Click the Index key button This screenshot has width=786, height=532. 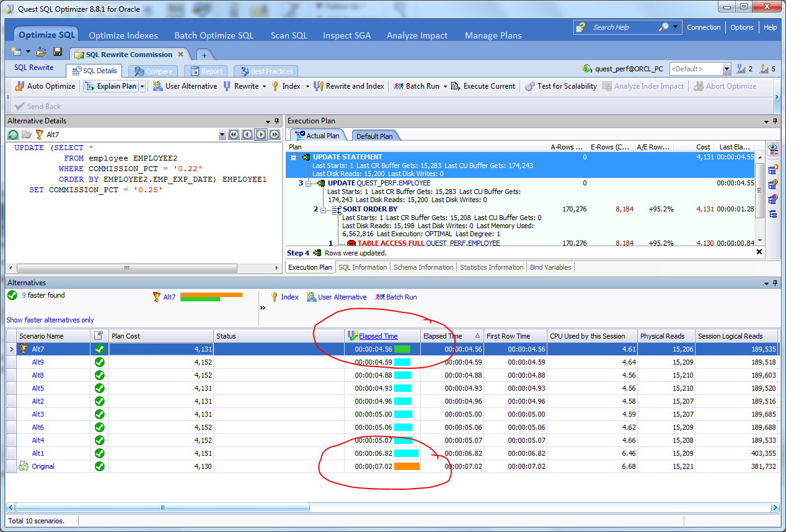[x=286, y=86]
